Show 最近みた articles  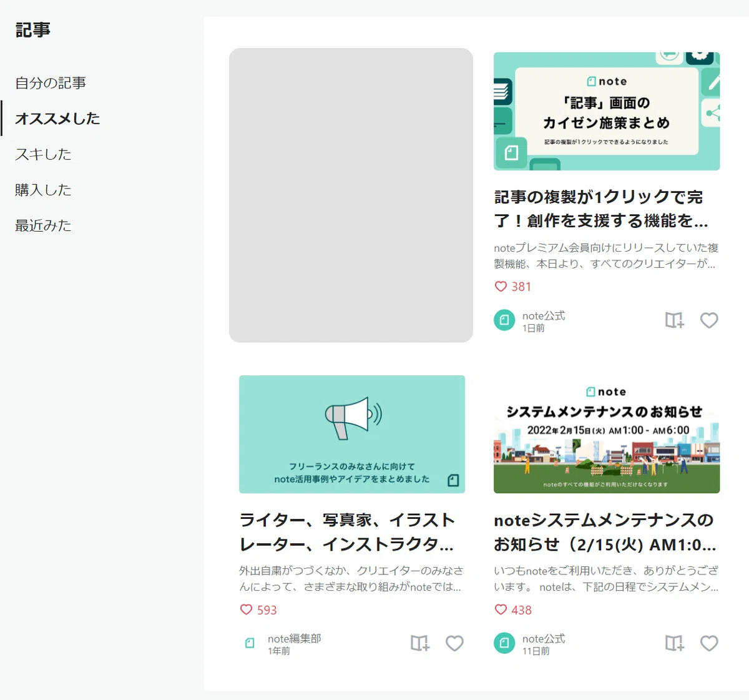tap(43, 225)
